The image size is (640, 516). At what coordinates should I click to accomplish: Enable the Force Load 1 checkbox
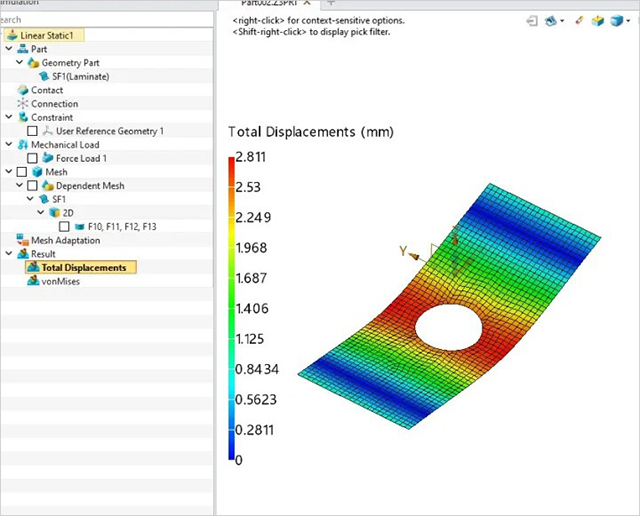point(33,158)
